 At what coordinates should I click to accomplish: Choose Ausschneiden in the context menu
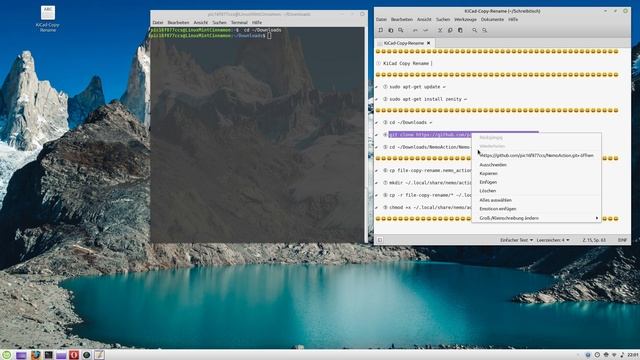click(536, 165)
